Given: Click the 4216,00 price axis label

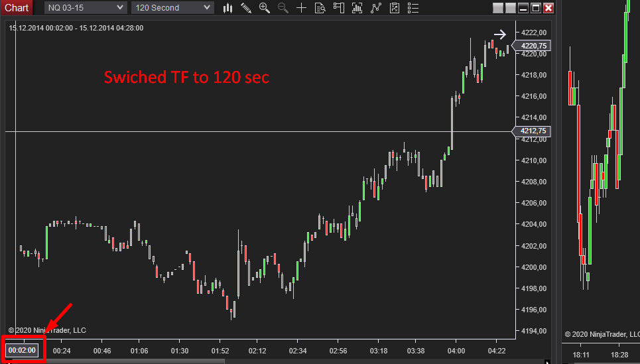Looking at the screenshot, I should point(534,96).
